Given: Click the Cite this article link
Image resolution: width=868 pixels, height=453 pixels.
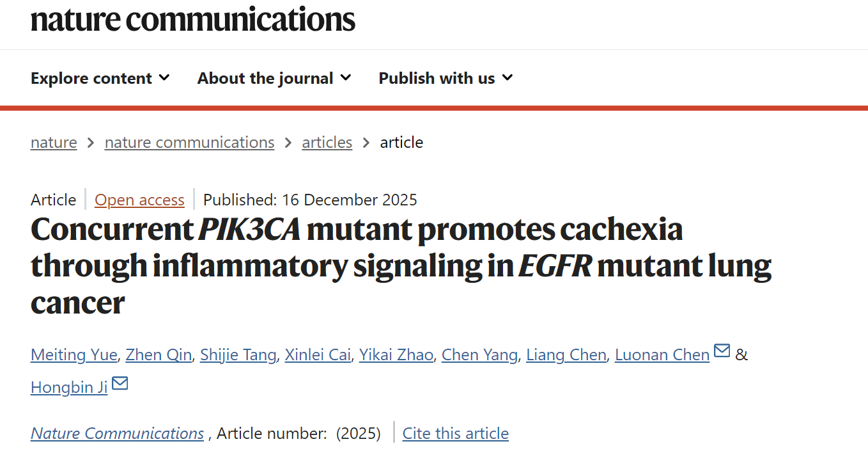Looking at the screenshot, I should tap(455, 433).
